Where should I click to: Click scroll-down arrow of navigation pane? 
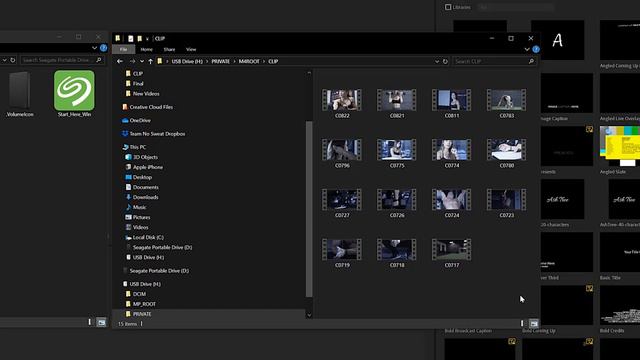click(309, 315)
